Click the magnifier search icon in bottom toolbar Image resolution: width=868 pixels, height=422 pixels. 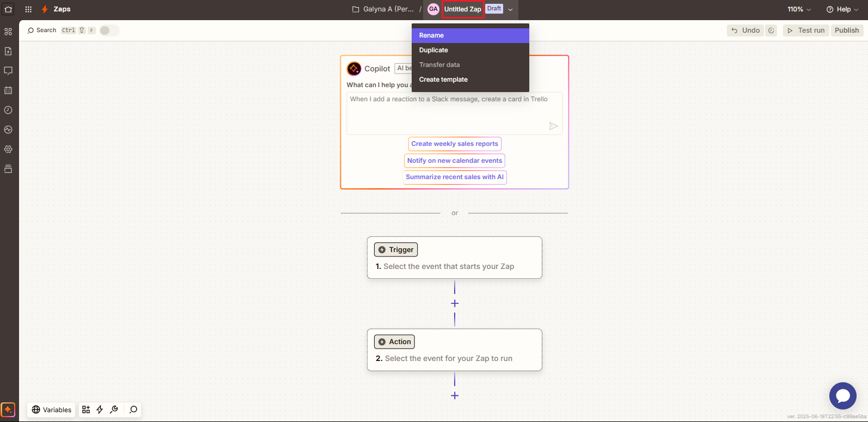(x=133, y=409)
